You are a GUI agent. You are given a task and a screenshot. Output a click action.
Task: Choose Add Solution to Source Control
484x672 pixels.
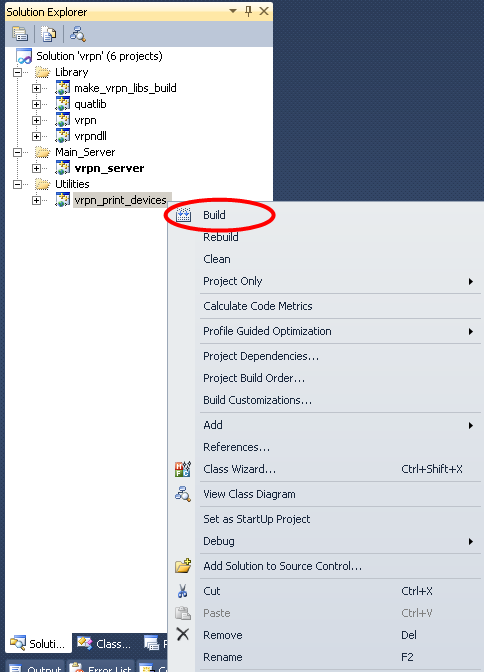point(326,566)
